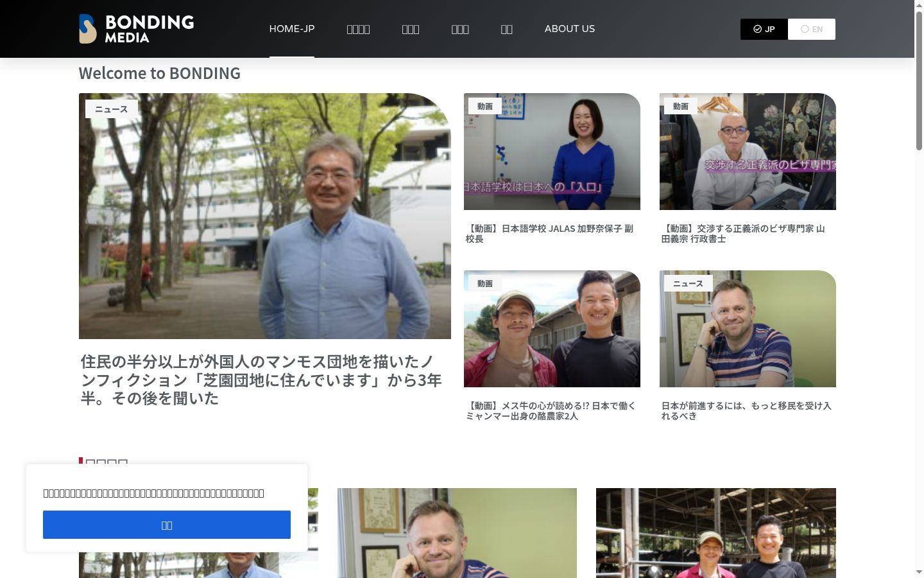Open the menu item just left of ABOUT US
The image size is (924, 578).
(506, 30)
